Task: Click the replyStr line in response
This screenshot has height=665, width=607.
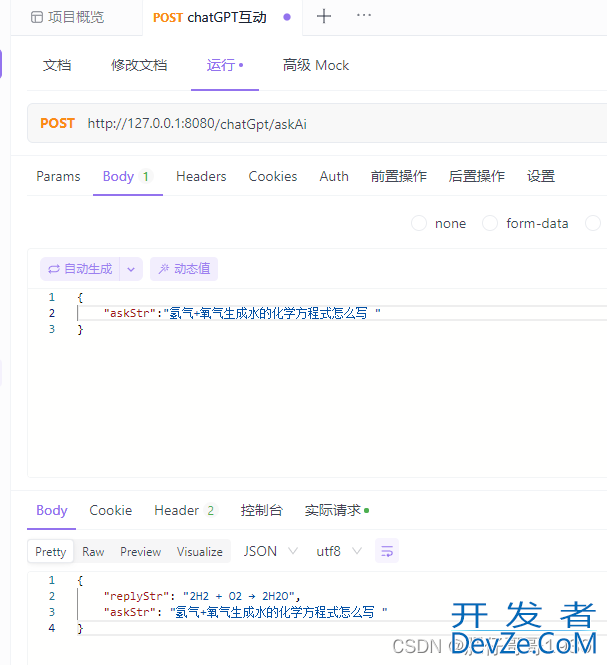Action: (x=202, y=596)
